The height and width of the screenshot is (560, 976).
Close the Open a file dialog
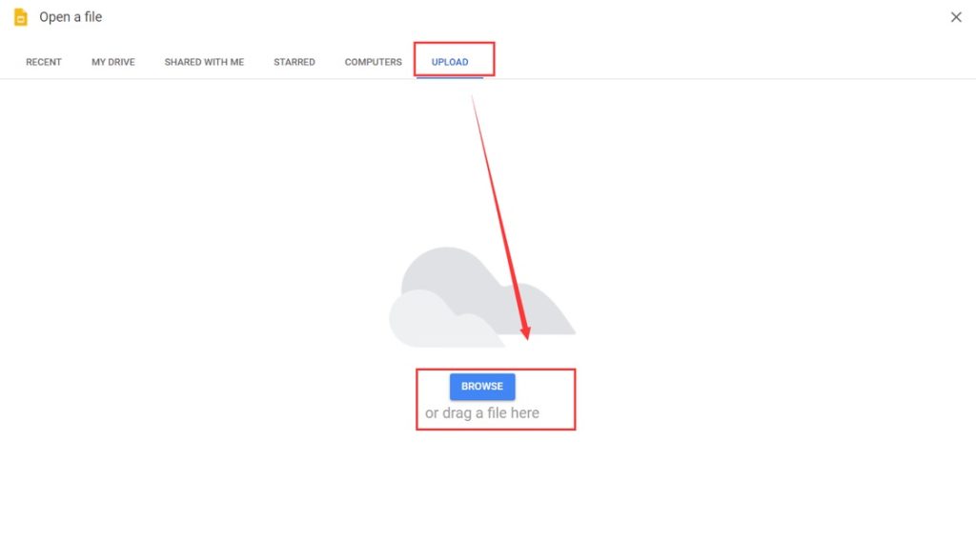tap(956, 17)
